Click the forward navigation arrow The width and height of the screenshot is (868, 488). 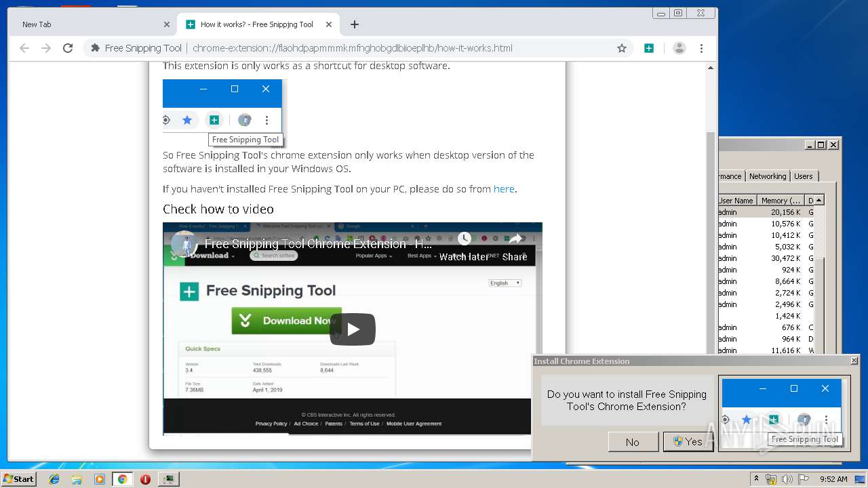tap(46, 48)
